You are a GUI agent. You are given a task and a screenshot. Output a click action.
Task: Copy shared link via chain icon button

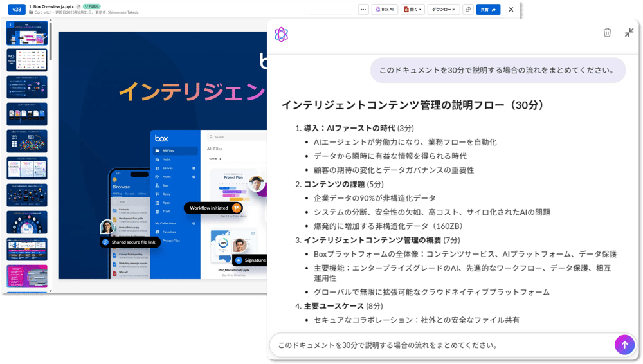pos(468,10)
